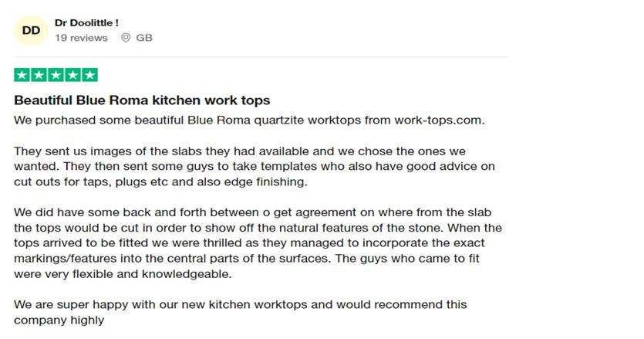The height and width of the screenshot is (339, 644).
Task: Open the Dr Doolittle ! reviewer profile
Action: tap(86, 23)
